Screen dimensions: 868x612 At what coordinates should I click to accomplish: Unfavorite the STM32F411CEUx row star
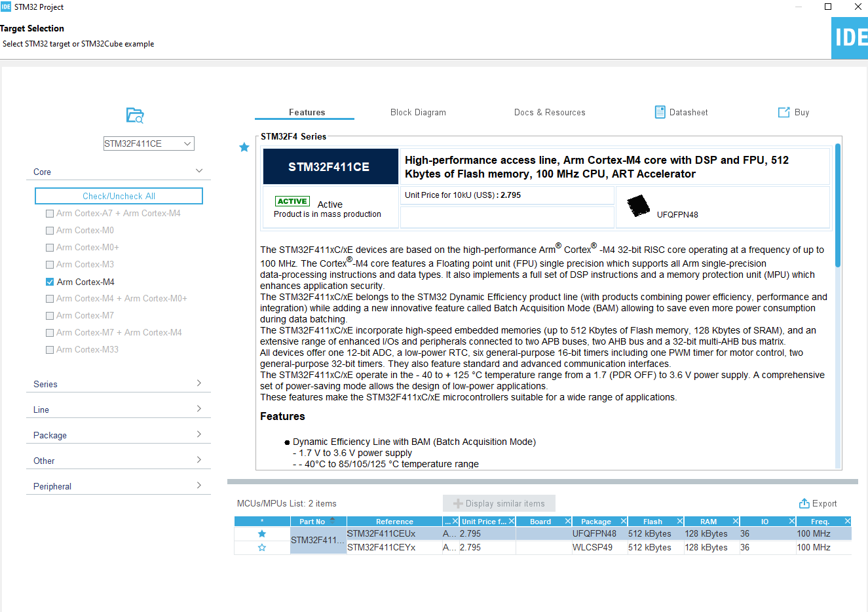[x=262, y=533]
